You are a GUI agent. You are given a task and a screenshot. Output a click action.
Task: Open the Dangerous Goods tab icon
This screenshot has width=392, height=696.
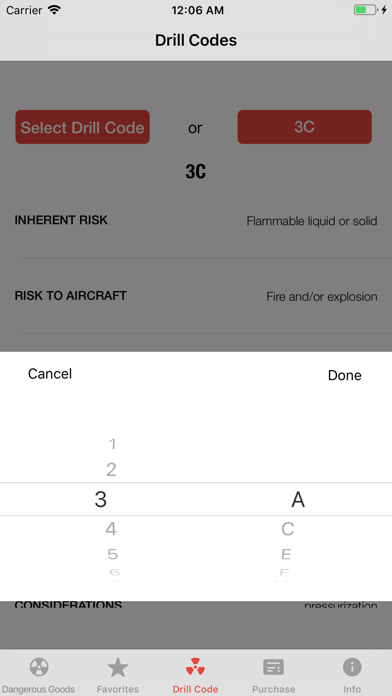[x=39, y=667]
